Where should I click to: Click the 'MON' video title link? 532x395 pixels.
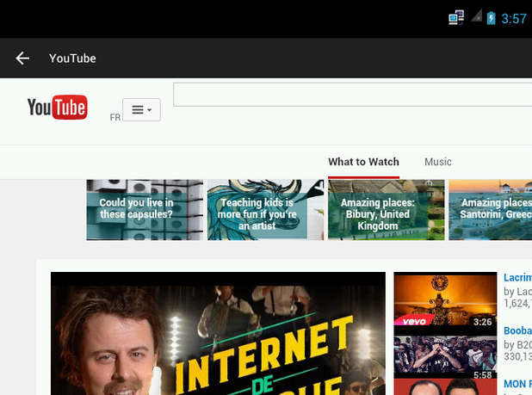[517, 384]
